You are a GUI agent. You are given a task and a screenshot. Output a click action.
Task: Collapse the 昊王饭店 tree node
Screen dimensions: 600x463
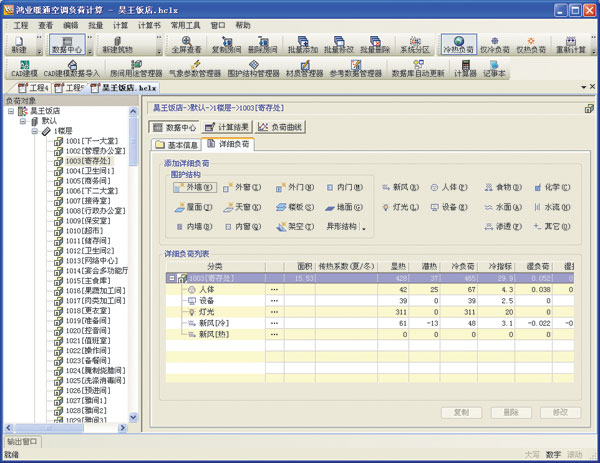[x=11, y=111]
